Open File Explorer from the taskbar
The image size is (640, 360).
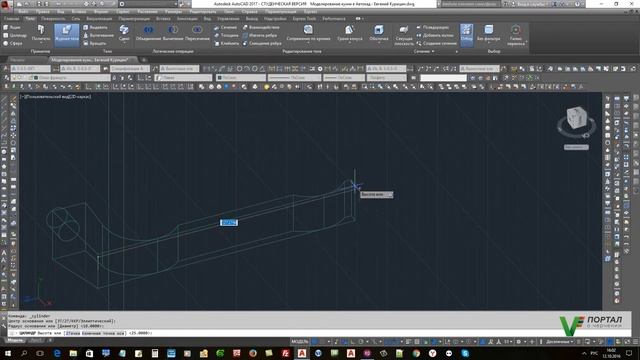(73, 353)
